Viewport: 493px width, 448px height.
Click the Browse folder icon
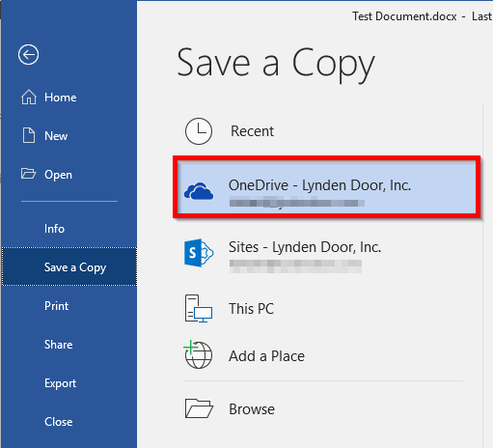(x=199, y=408)
